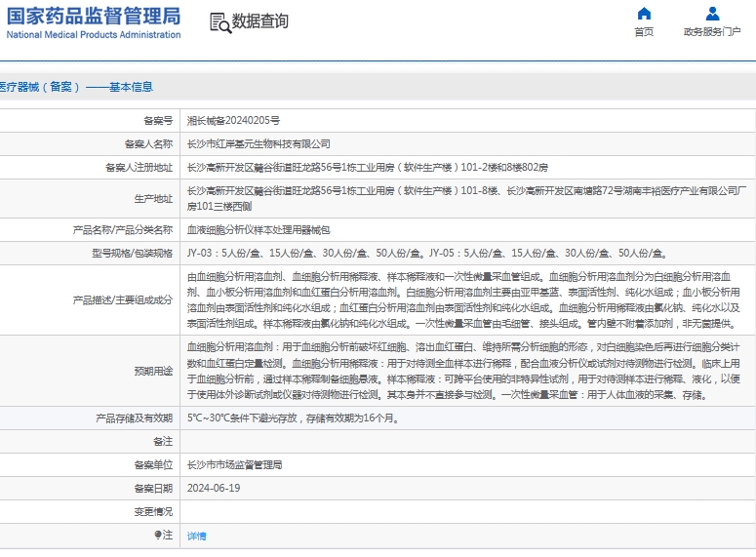This screenshot has width=756, height=557.
Task: Click the registered address ending 101-2楼和8楼802房
Action: coord(368,168)
